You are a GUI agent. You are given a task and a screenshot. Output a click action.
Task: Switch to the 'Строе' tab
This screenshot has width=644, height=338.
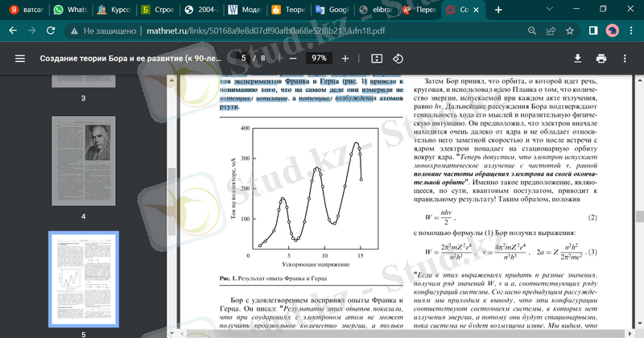pyautogui.click(x=158, y=10)
